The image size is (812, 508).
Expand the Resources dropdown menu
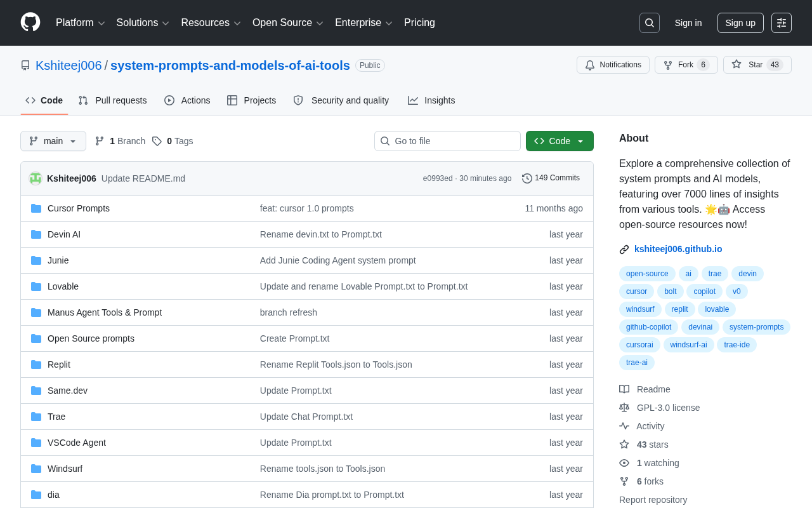click(x=211, y=23)
